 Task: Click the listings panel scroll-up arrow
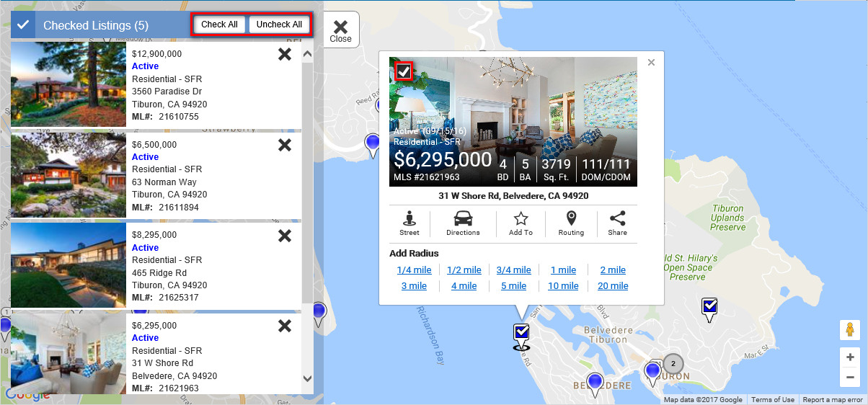[x=307, y=53]
